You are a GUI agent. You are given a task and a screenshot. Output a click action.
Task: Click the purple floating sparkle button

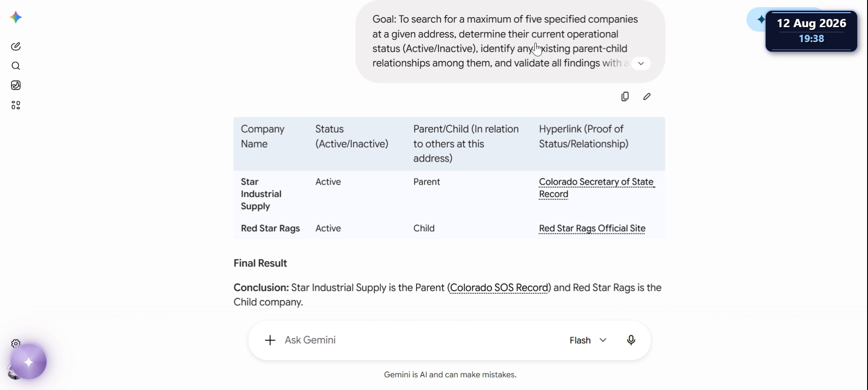click(28, 362)
